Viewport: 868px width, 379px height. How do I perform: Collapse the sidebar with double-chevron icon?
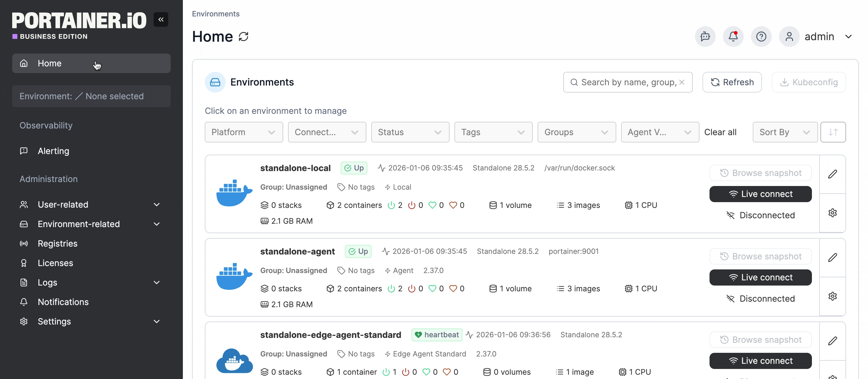pos(161,19)
